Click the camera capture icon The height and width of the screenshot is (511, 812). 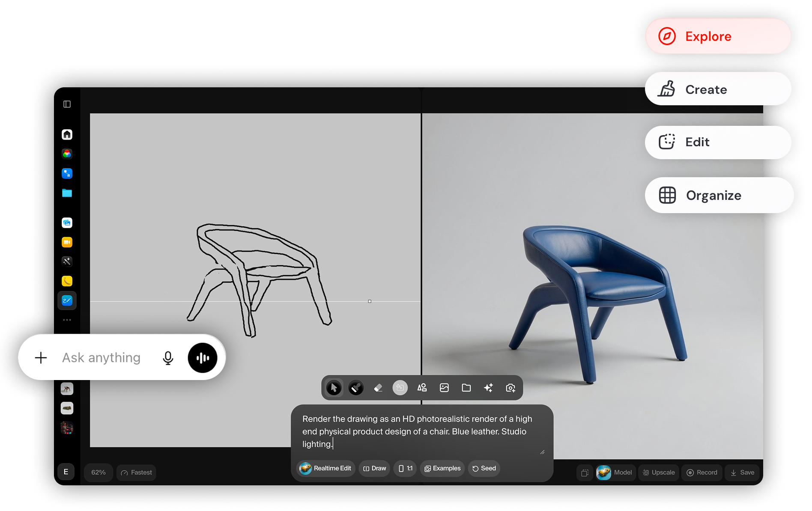tap(510, 388)
